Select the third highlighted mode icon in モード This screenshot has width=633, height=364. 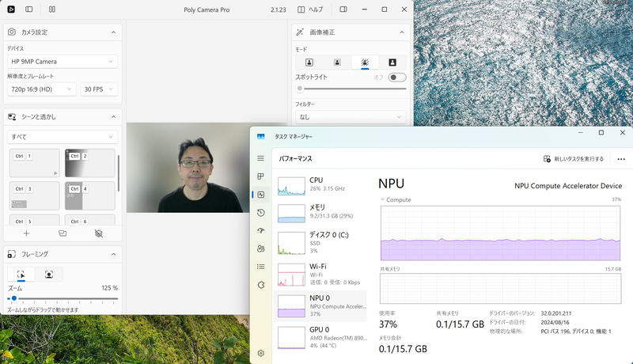[365, 63]
